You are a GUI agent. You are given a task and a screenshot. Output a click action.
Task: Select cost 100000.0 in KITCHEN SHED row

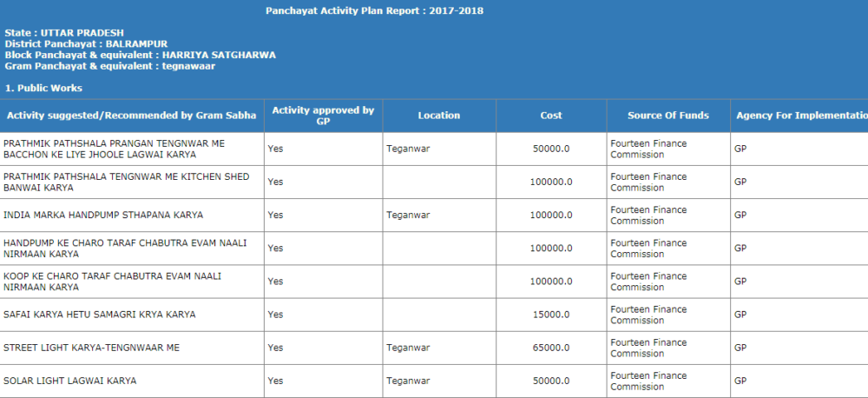(x=551, y=182)
